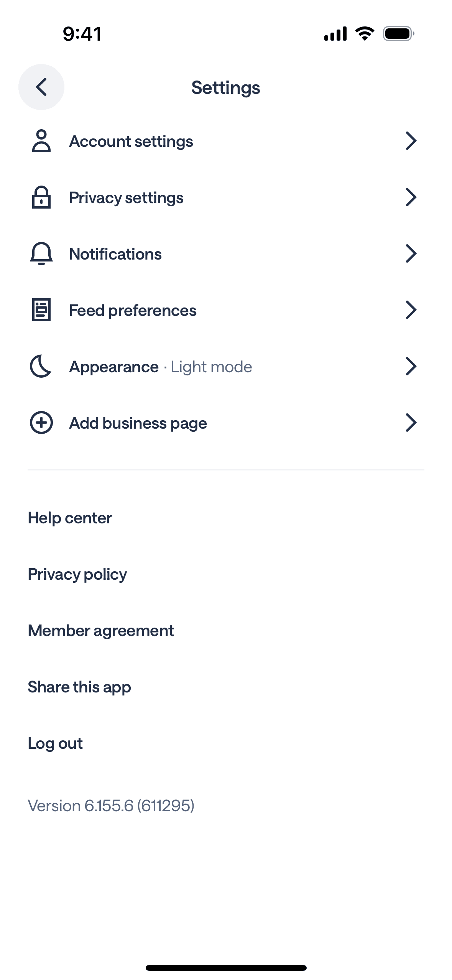Click the Add business page plus icon
This screenshot has height=980, width=452.
[41, 423]
